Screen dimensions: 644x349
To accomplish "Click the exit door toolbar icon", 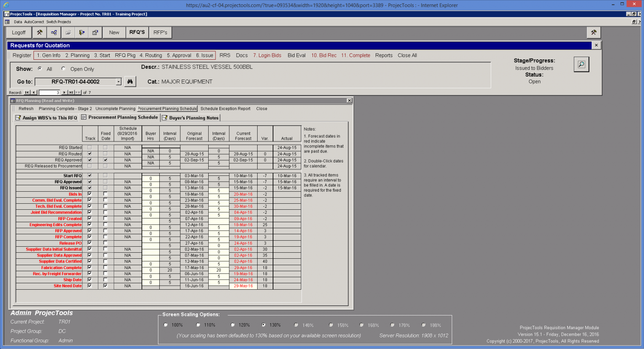I will (x=82, y=32).
